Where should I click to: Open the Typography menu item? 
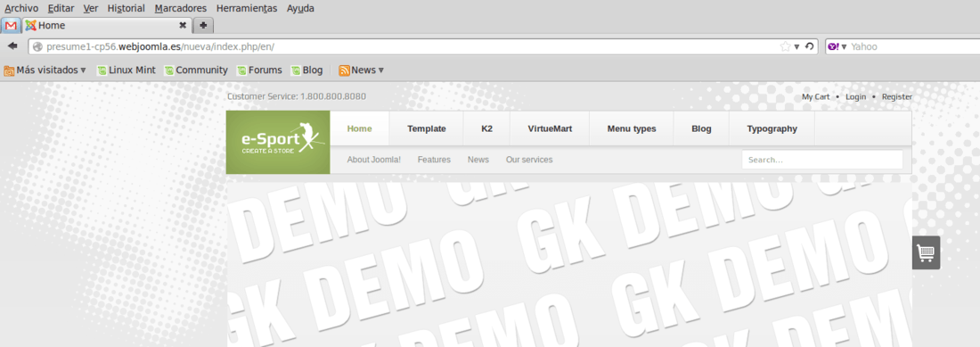(772, 128)
